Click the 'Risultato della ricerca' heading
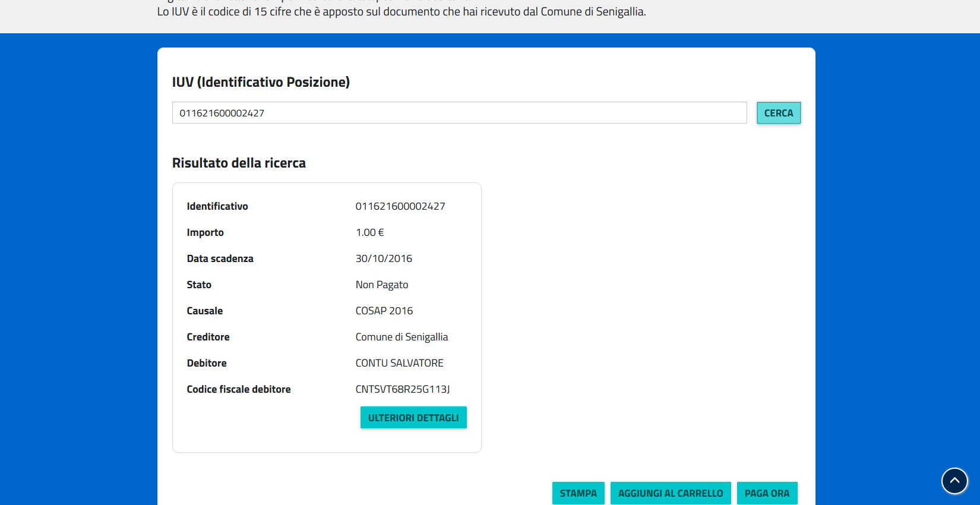The height and width of the screenshot is (505, 980). pos(239,163)
